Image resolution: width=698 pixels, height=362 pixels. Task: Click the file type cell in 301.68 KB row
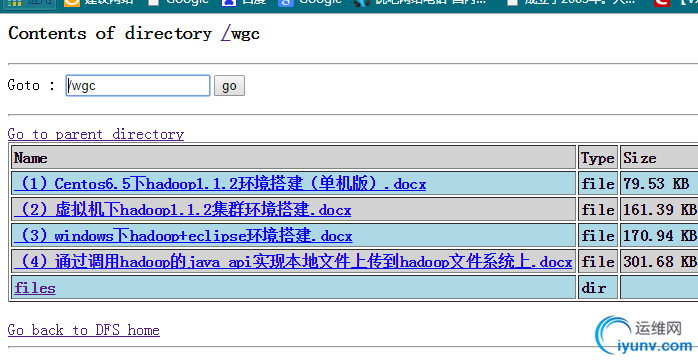click(598, 261)
